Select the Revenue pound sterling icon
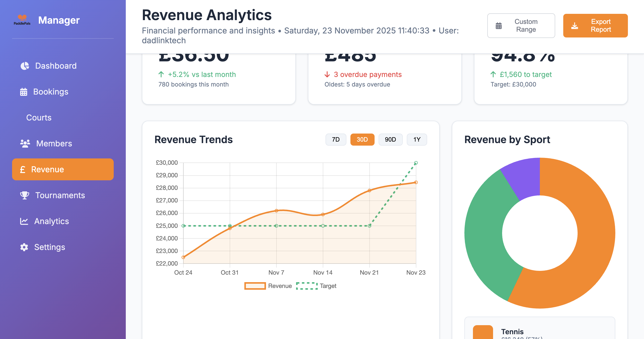The width and height of the screenshot is (644, 339). pyautogui.click(x=23, y=169)
